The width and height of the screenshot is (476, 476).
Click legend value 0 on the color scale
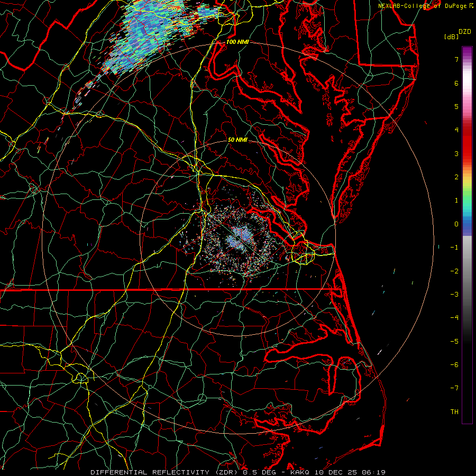[456, 224]
